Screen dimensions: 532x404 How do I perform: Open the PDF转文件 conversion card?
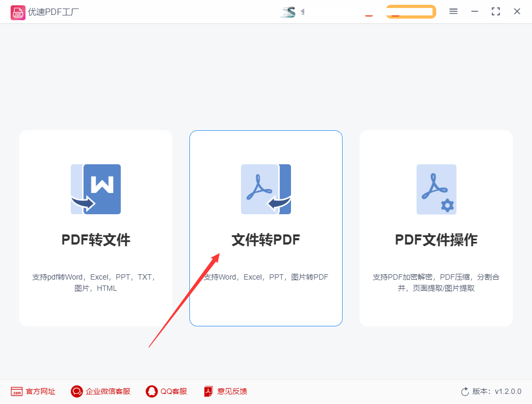(96, 228)
